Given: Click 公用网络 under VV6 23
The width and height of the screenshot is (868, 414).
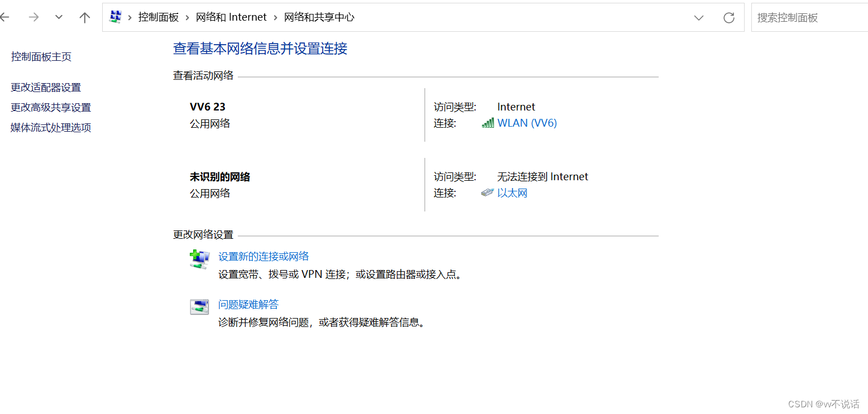Looking at the screenshot, I should pyautogui.click(x=210, y=124).
